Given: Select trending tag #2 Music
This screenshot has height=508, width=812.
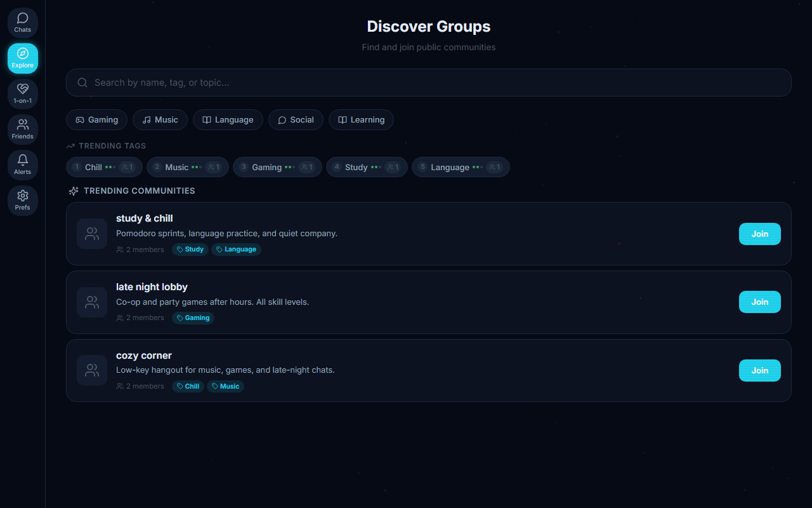Looking at the screenshot, I should pos(187,167).
